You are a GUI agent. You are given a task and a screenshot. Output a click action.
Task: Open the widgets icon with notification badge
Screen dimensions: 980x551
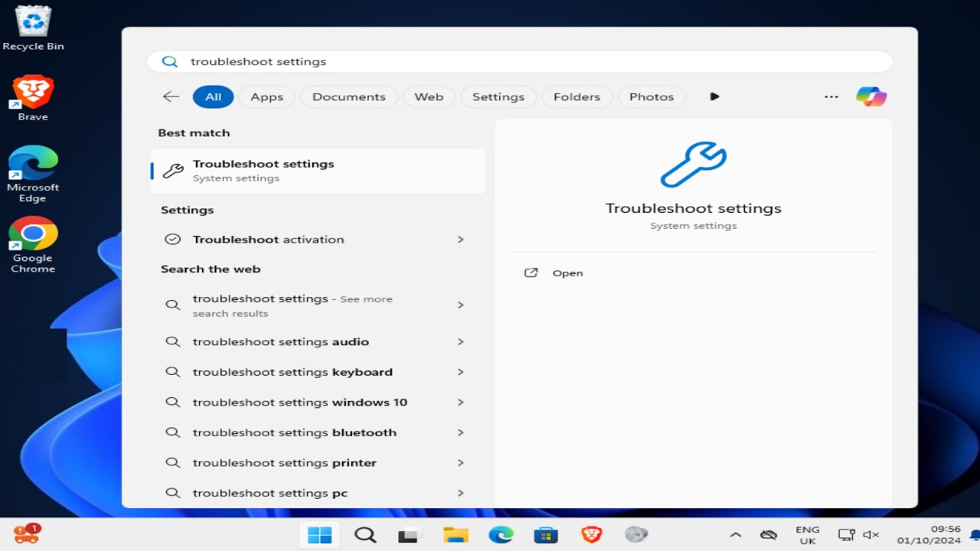pyautogui.click(x=27, y=533)
